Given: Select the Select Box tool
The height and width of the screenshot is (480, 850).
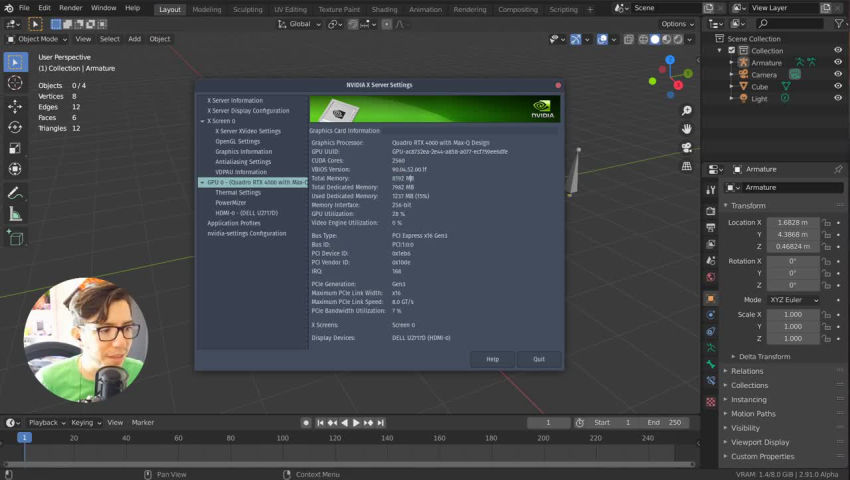Looking at the screenshot, I should [16, 62].
